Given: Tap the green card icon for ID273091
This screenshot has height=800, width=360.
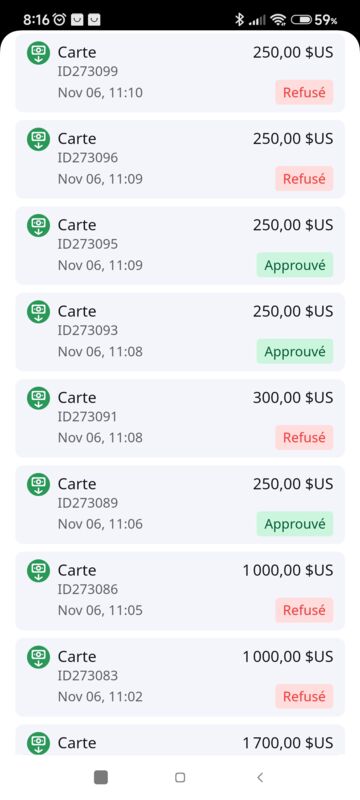Looking at the screenshot, I should point(38,397).
